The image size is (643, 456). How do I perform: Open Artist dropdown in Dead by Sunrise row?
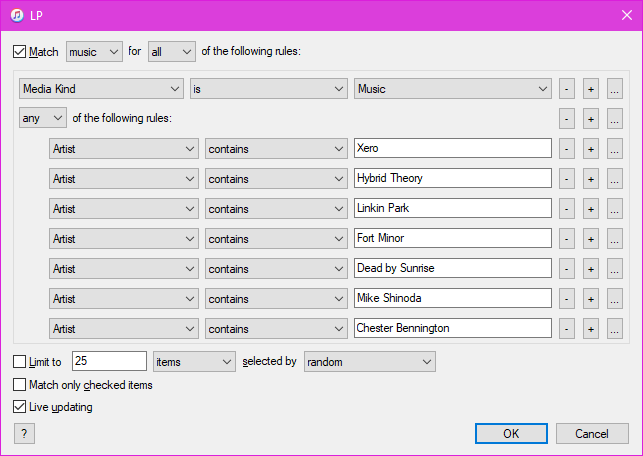[x=124, y=268]
